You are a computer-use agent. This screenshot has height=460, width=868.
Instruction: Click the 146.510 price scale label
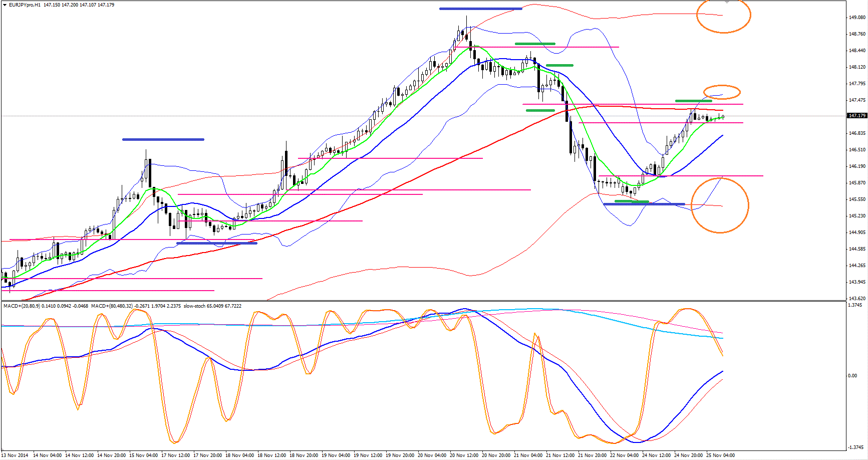[x=857, y=150]
